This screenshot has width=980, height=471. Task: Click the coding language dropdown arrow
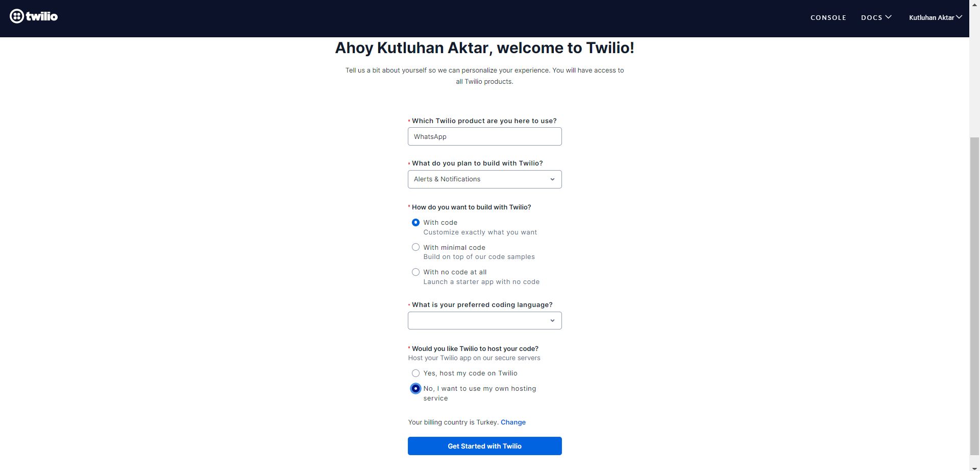[x=552, y=320]
